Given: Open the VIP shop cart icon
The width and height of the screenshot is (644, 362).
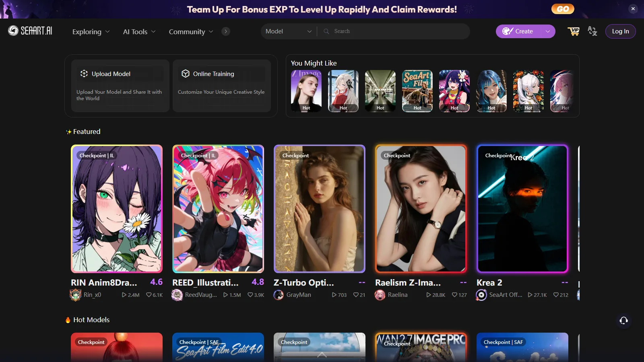Looking at the screenshot, I should 574,31.
